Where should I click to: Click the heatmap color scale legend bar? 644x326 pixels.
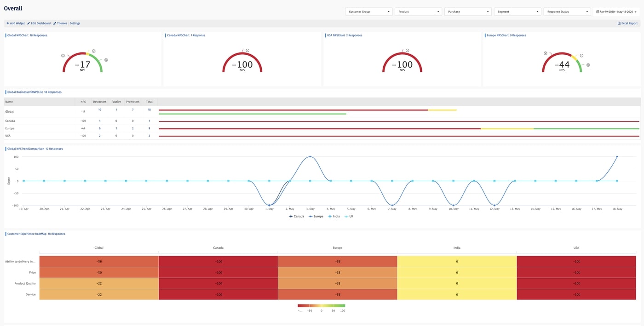(321, 306)
